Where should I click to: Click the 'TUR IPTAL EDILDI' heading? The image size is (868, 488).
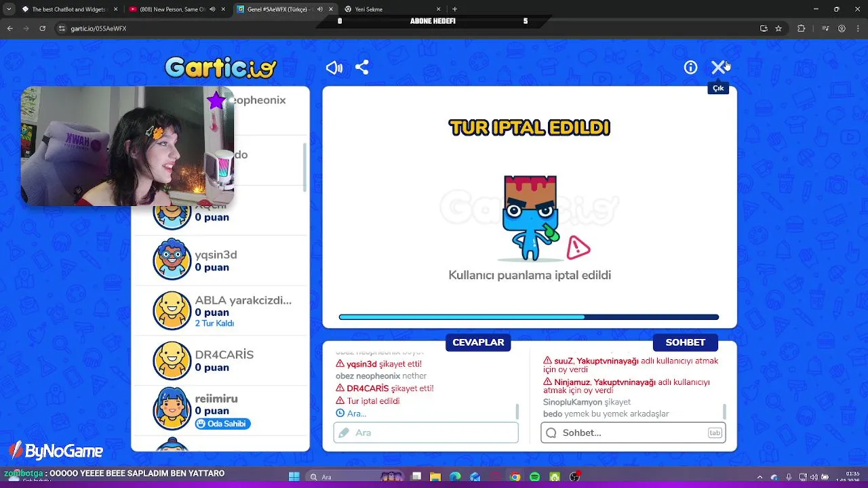coord(530,127)
